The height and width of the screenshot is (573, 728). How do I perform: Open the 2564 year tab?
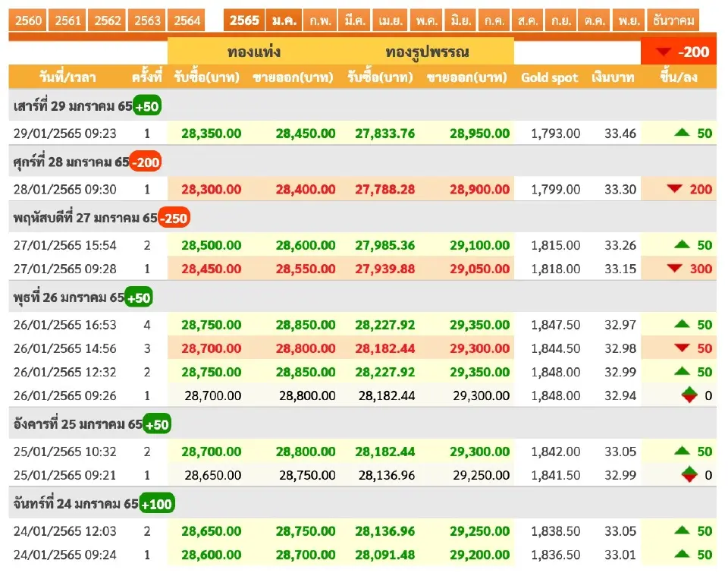(187, 20)
